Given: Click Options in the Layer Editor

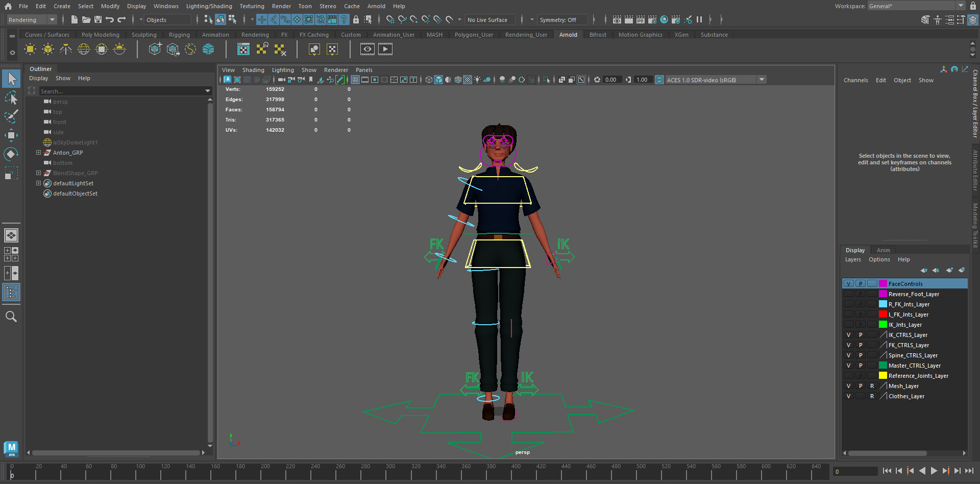Looking at the screenshot, I should click(x=879, y=259).
